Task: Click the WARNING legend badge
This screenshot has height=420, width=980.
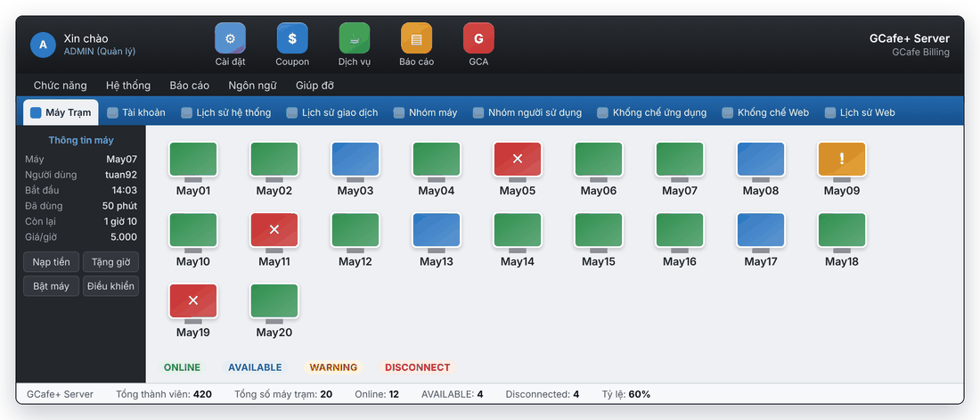Action: click(x=334, y=367)
